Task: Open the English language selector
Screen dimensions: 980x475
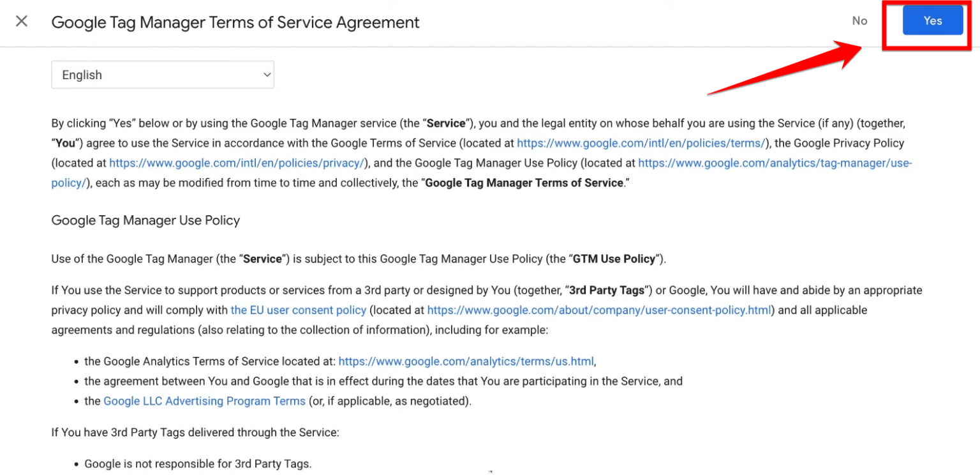Action: [x=162, y=75]
